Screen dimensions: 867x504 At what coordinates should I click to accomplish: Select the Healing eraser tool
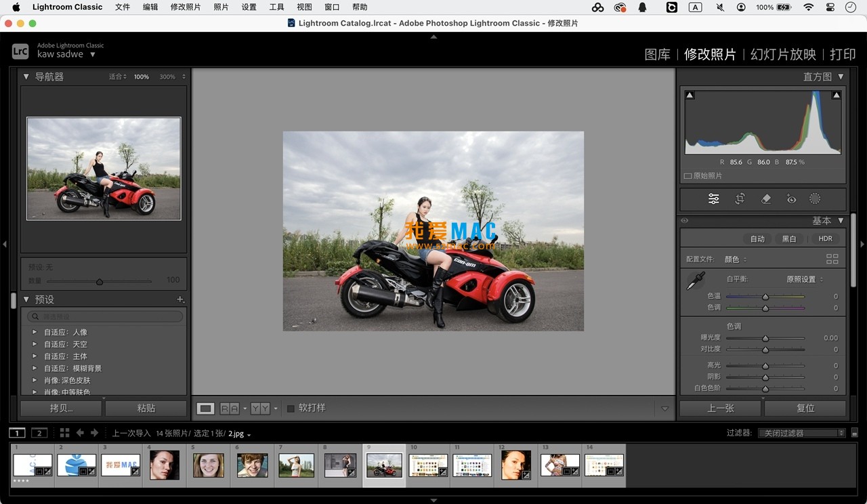766,199
